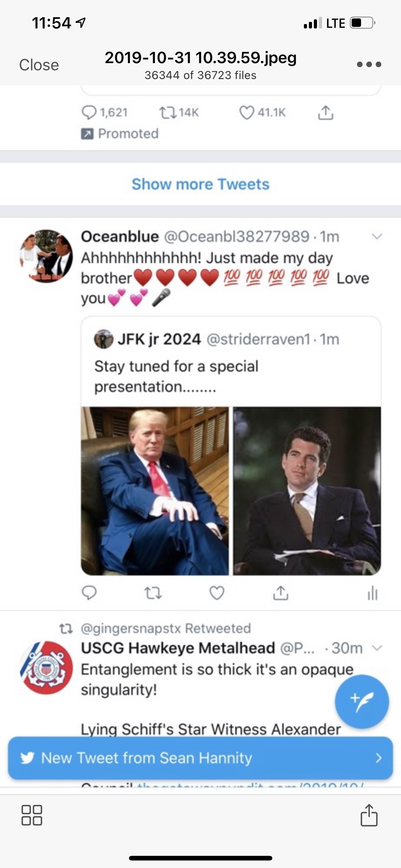Like the Oceanblue tweet with heart icon
401x868 pixels.
(x=217, y=593)
